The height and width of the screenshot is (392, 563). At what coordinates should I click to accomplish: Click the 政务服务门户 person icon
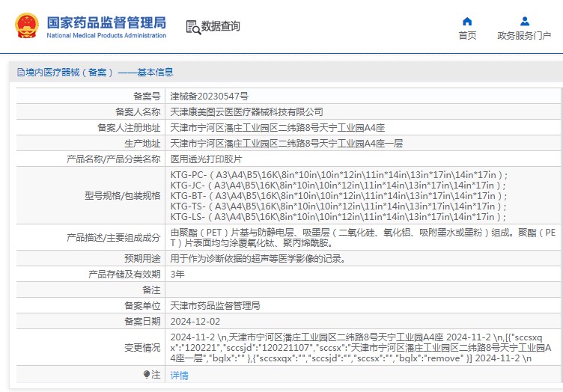coord(524,21)
